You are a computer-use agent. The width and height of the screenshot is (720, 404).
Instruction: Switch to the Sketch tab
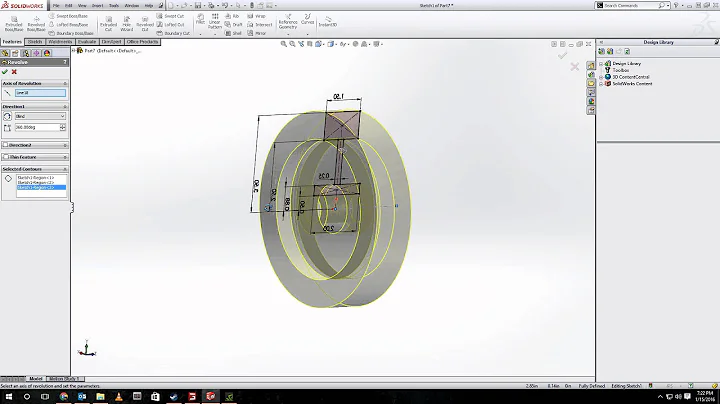tap(35, 42)
